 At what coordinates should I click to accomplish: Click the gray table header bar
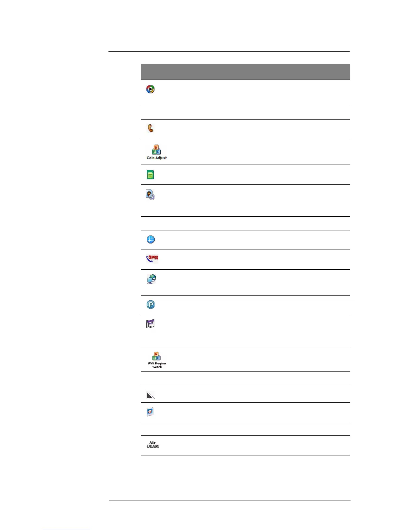(x=245, y=72)
